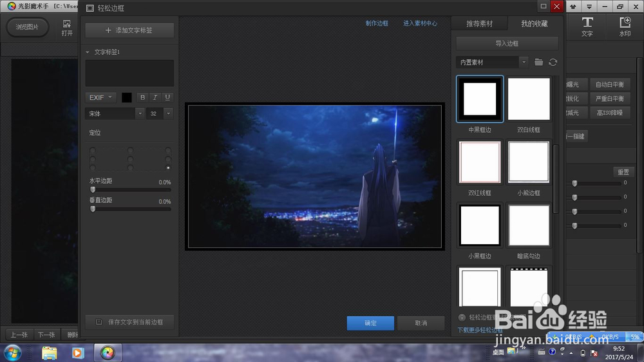Click the 取消 cancel button
The image size is (644, 362).
[x=421, y=323]
